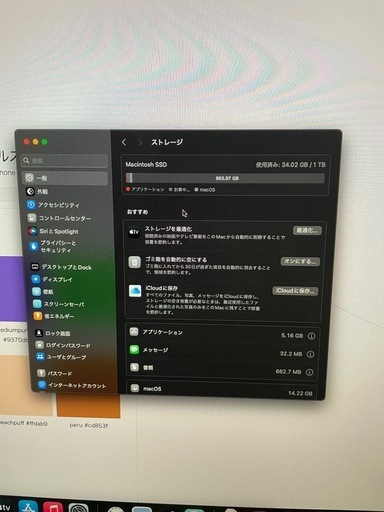384x512 pixels.
Task: Click 最適化… button for storage optimization
Action: point(307,230)
